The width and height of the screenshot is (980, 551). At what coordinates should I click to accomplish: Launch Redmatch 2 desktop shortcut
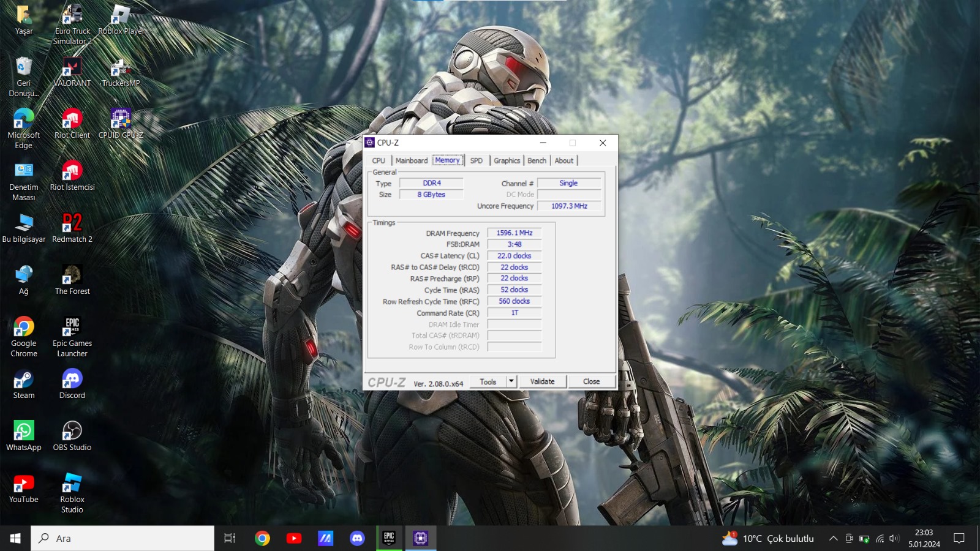[72, 228]
